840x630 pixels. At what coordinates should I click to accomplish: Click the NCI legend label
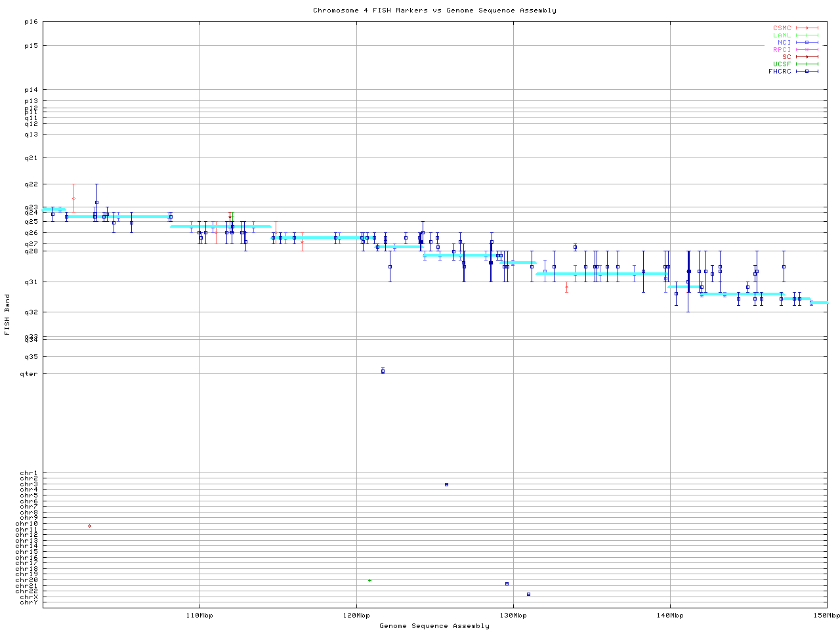coord(784,43)
